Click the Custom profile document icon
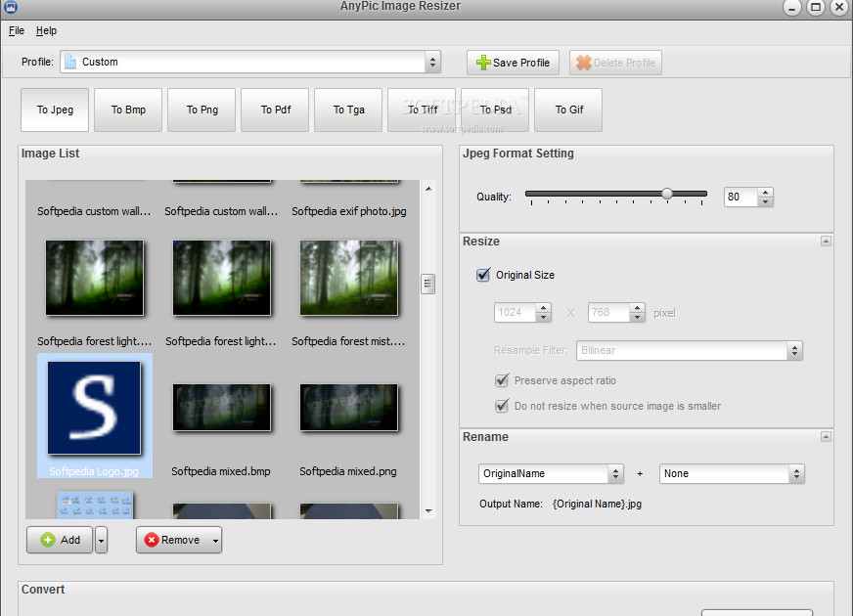This screenshot has height=616, width=853. point(70,62)
